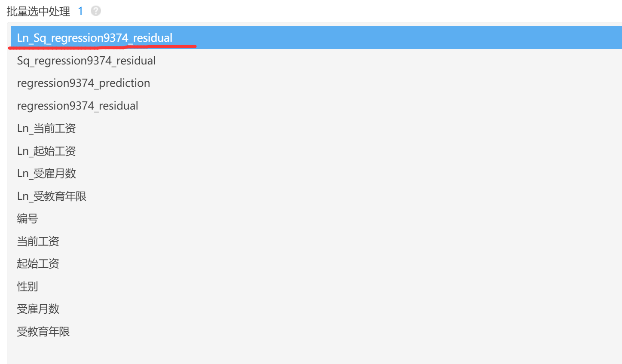Click the help icon beside 批量选中处理

(96, 11)
